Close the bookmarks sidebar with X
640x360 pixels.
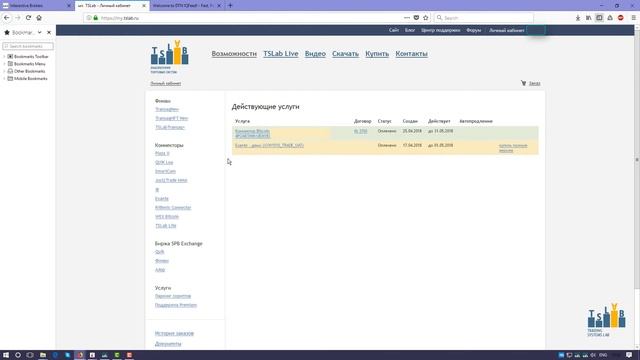(x=49, y=32)
